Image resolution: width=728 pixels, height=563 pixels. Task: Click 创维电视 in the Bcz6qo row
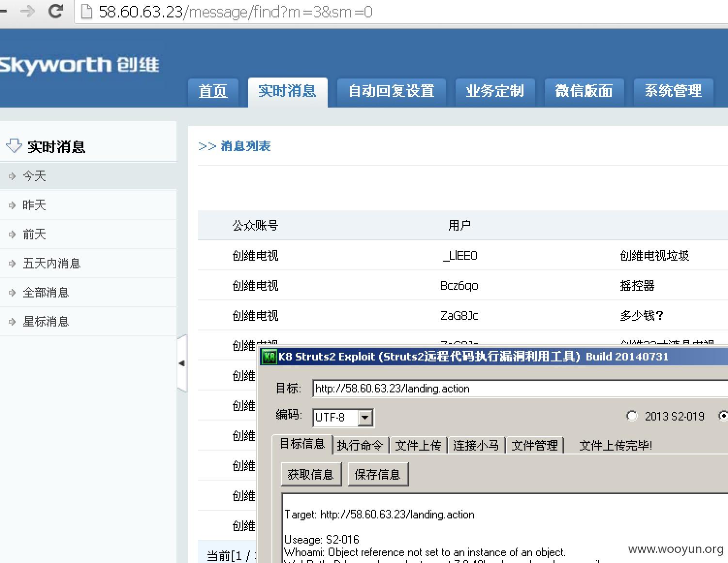click(255, 285)
